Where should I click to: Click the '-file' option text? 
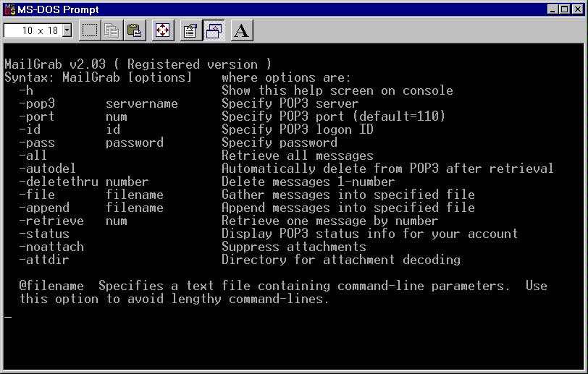click(x=37, y=195)
